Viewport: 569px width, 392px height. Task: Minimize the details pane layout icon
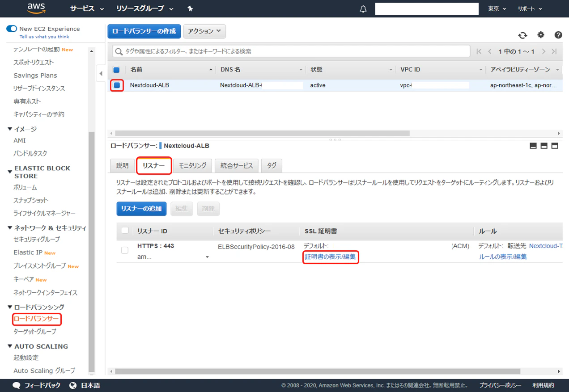[533, 146]
